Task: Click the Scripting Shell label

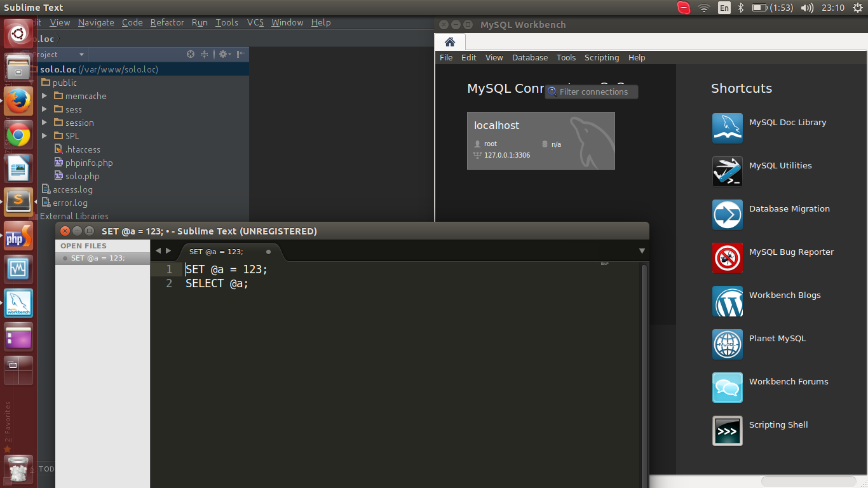Action: click(x=778, y=425)
